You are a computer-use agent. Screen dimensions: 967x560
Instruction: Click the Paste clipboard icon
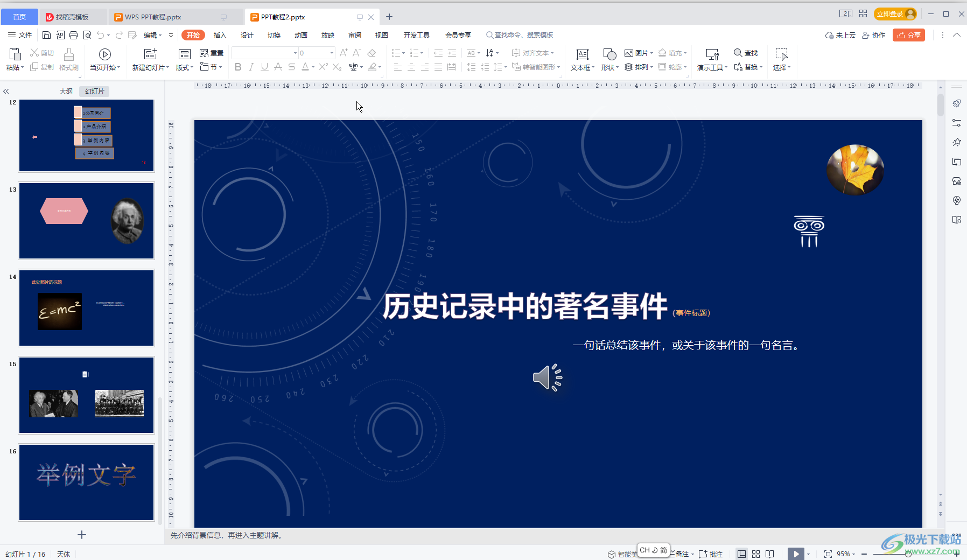(x=15, y=54)
